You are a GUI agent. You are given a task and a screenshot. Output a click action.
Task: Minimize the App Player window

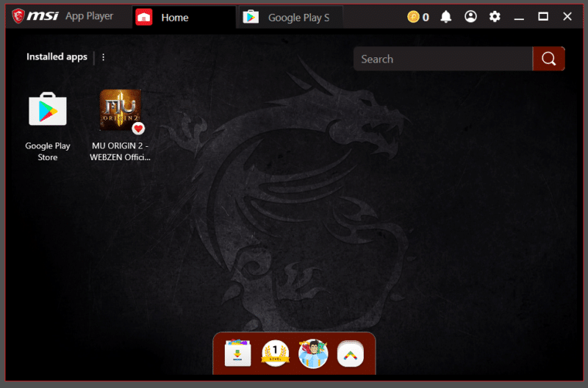pyautogui.click(x=520, y=17)
